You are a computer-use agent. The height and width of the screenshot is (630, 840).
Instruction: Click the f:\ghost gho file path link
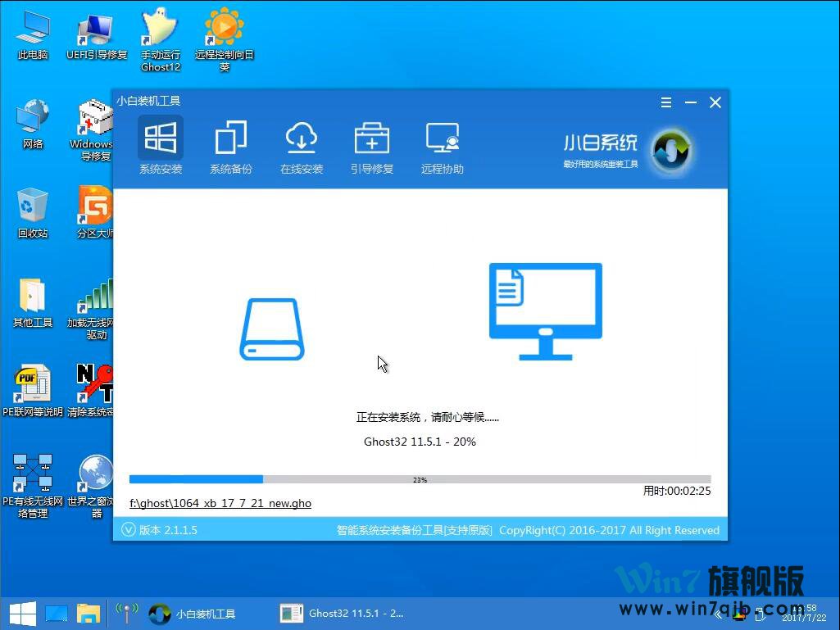point(220,503)
